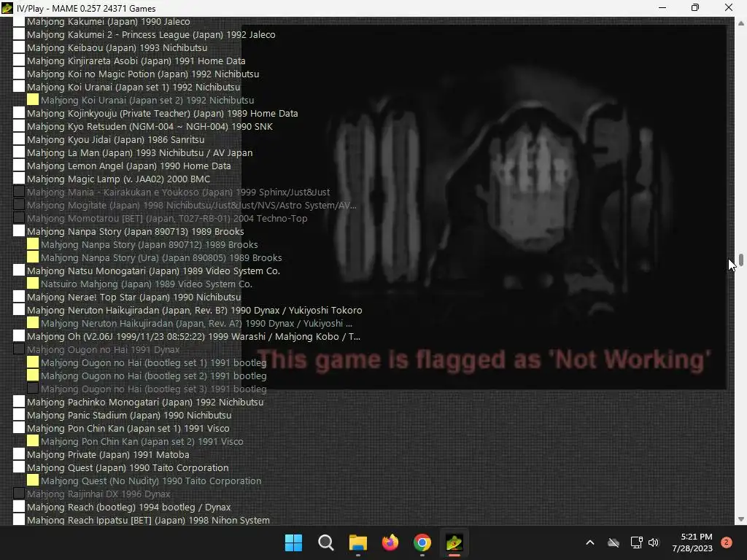Select Mahjong Koi no Magic Potion
This screenshot has height=560, width=747.
143,74
